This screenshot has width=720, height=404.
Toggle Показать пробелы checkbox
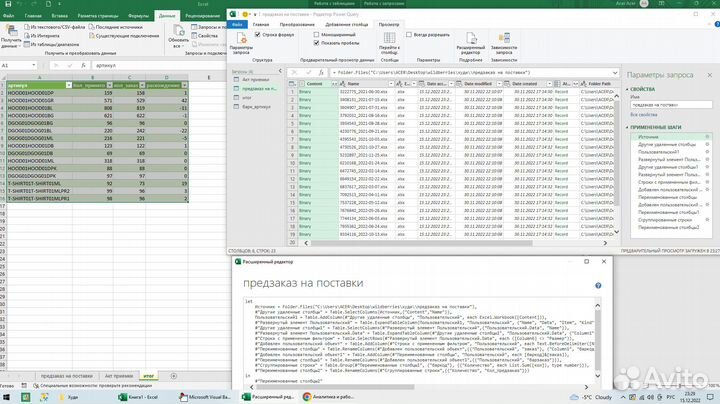pos(316,43)
